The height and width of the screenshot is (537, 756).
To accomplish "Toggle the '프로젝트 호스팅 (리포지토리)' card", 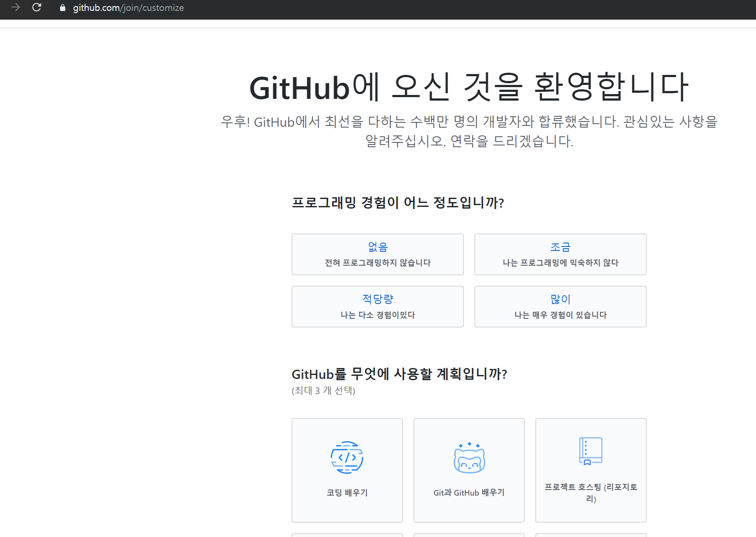I will click(591, 470).
